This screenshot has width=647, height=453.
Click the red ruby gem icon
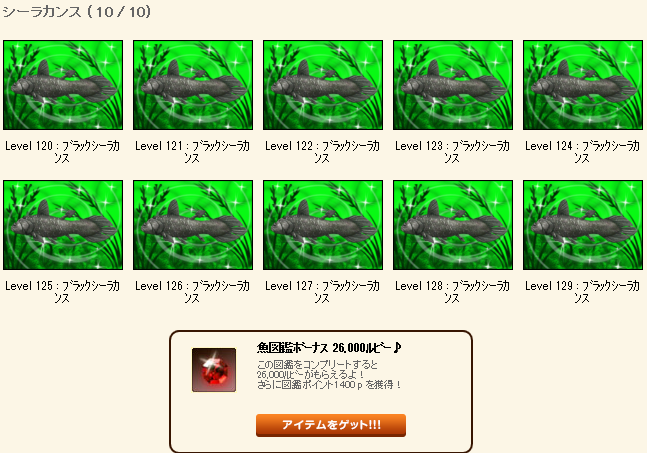click(214, 370)
